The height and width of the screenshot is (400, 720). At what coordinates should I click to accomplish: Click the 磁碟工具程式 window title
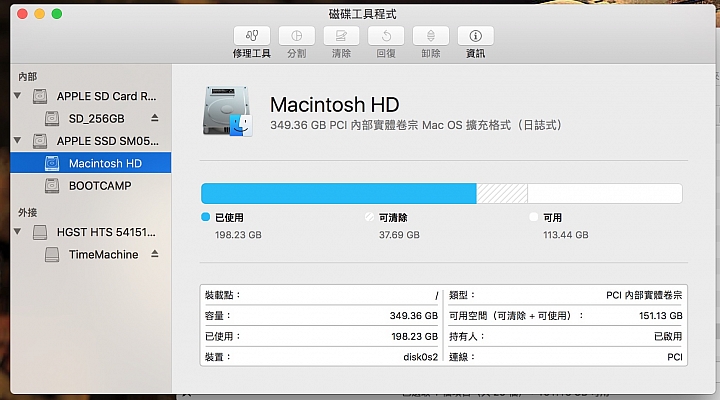pyautogui.click(x=363, y=14)
